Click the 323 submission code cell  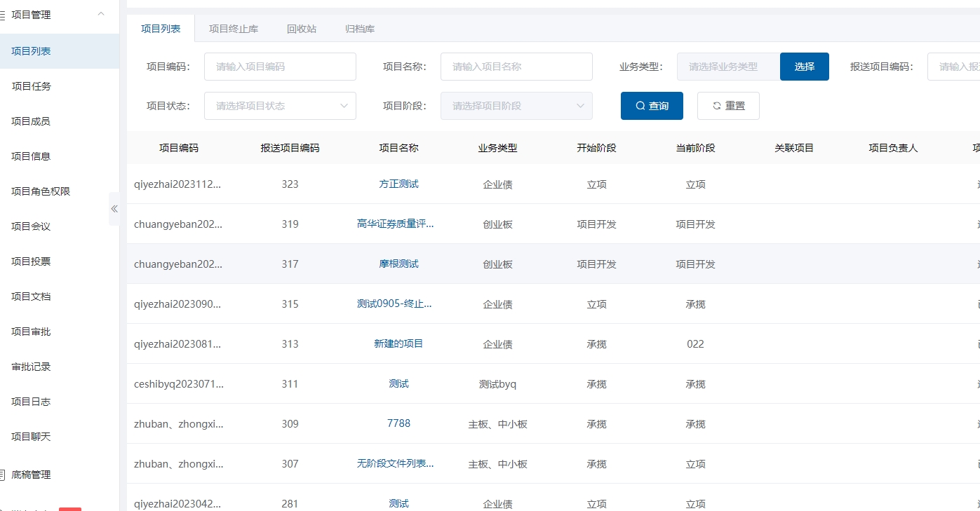[x=290, y=184]
